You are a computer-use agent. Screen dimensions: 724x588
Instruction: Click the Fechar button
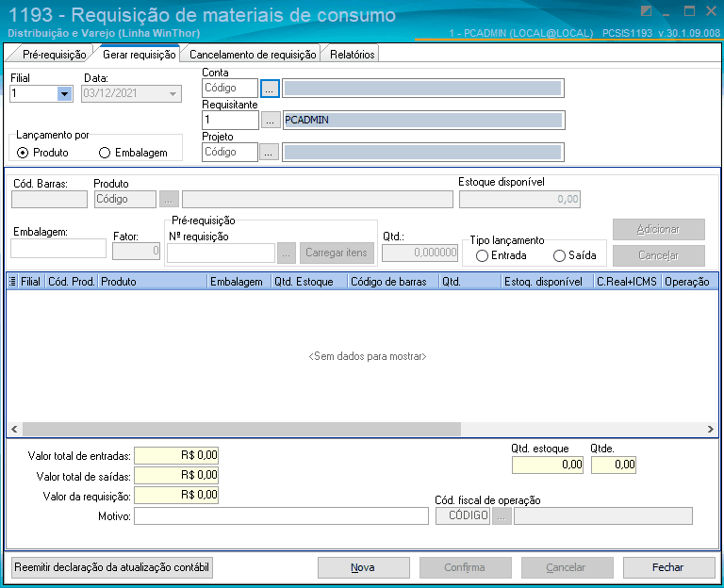tap(668, 567)
